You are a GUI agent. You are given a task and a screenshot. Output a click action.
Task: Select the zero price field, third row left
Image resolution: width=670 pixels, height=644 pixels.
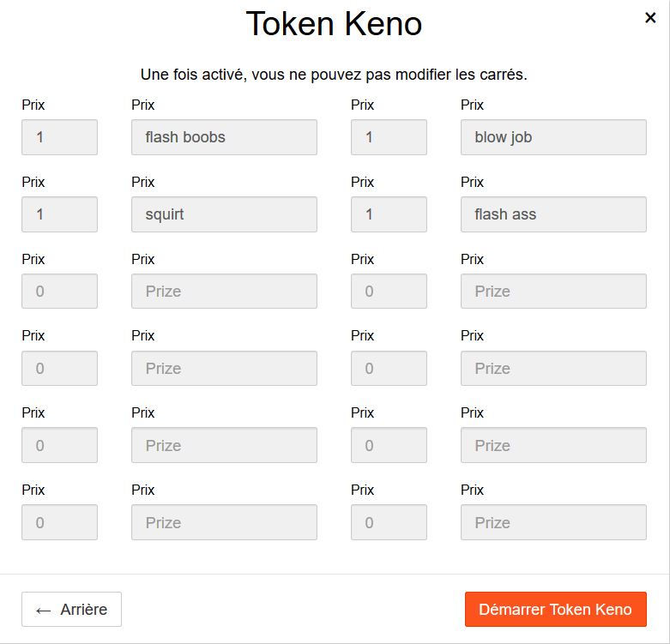coord(59,292)
